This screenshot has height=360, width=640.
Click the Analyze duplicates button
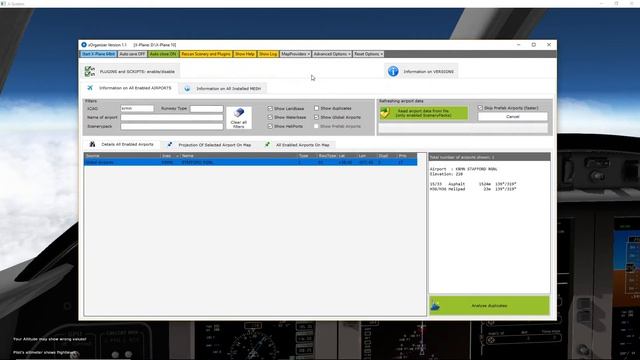[x=489, y=305]
